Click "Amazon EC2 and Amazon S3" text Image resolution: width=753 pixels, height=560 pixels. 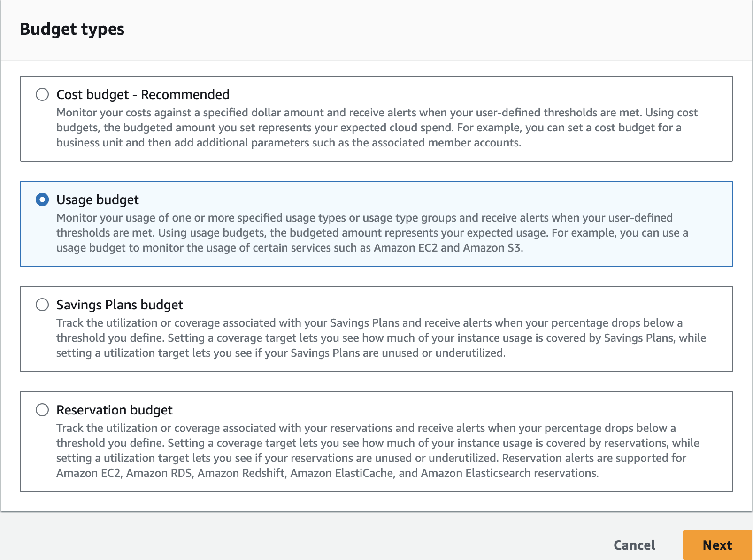[x=448, y=248]
